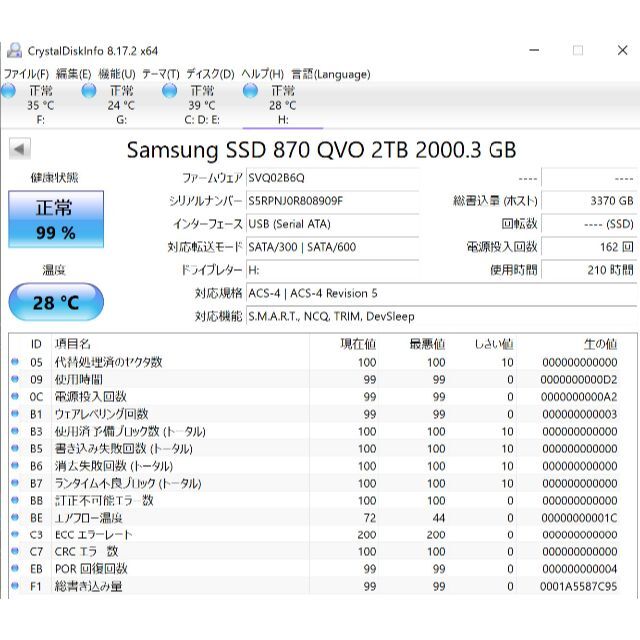Image resolution: width=640 pixels, height=640 pixels.
Task: Select the C: D: E: drive tab
Action: click(x=202, y=105)
